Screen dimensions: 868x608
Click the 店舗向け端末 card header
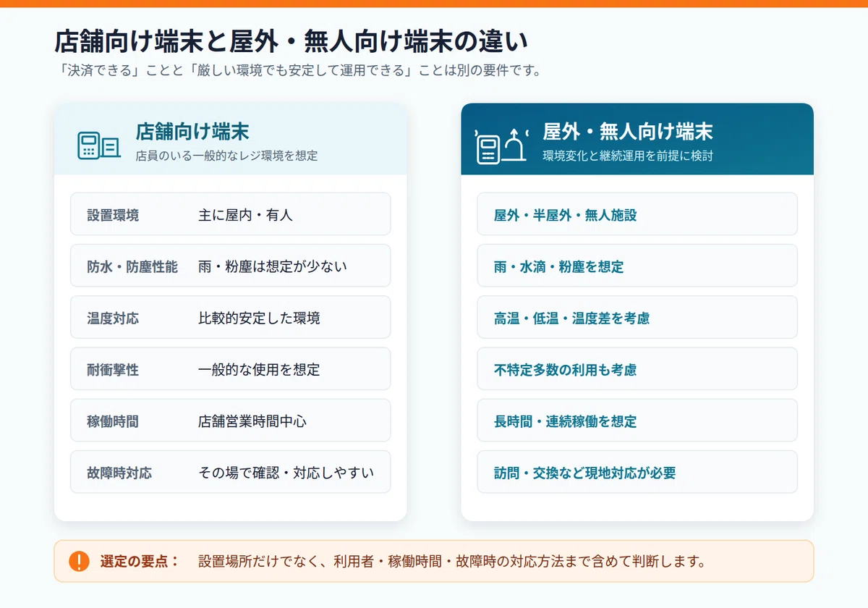[230, 139]
